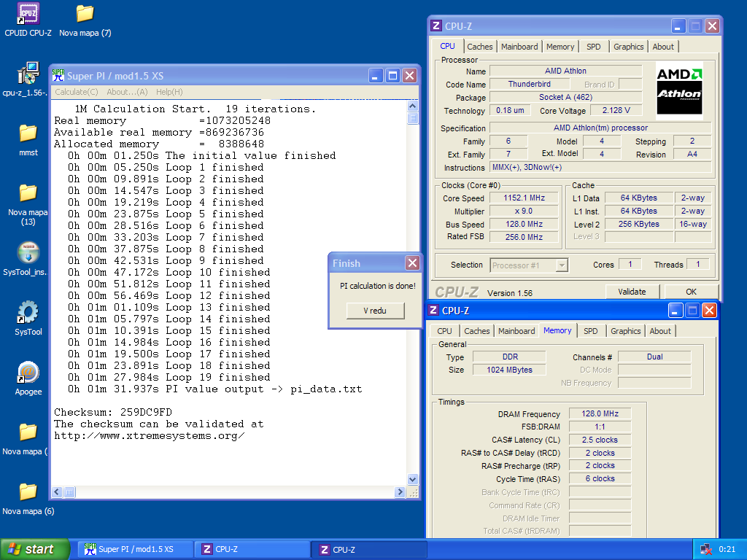The width and height of the screenshot is (747, 560).
Task: Open the mmst folder on desktop
Action: pyautogui.click(x=28, y=139)
